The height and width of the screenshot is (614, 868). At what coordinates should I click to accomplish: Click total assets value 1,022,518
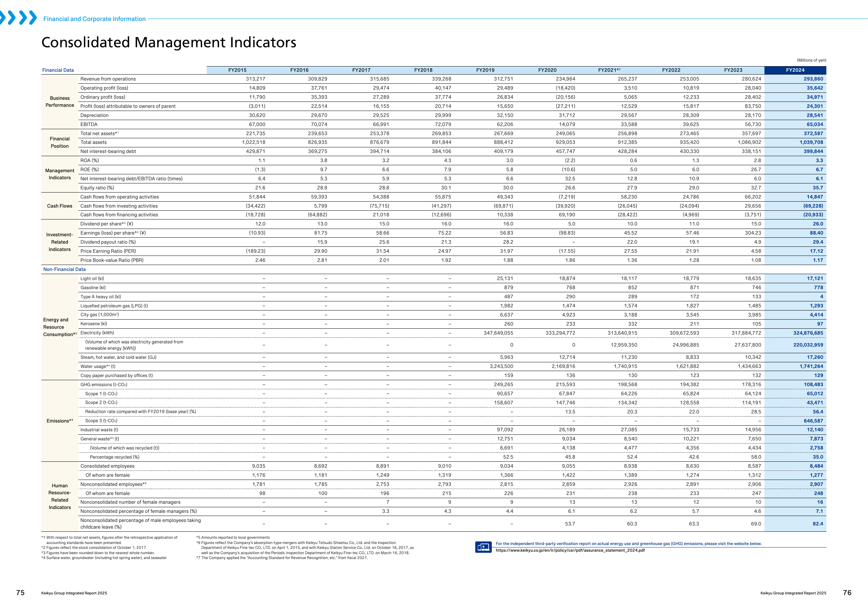[x=254, y=142]
